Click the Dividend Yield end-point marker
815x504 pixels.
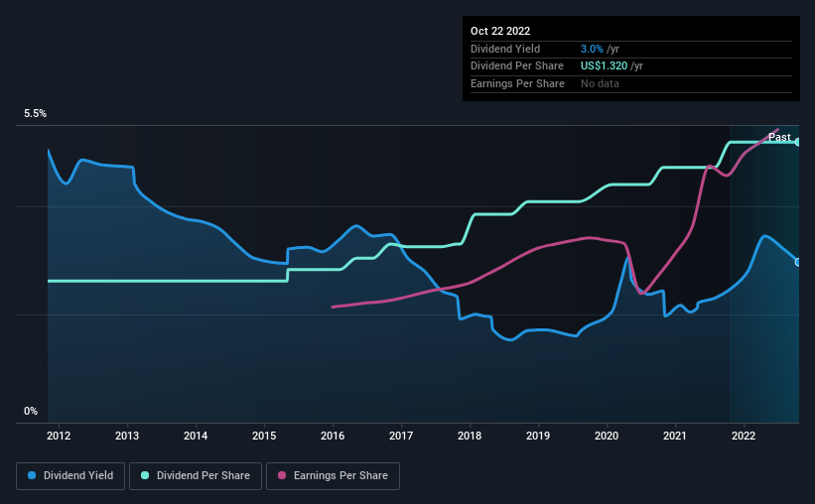tap(798, 262)
